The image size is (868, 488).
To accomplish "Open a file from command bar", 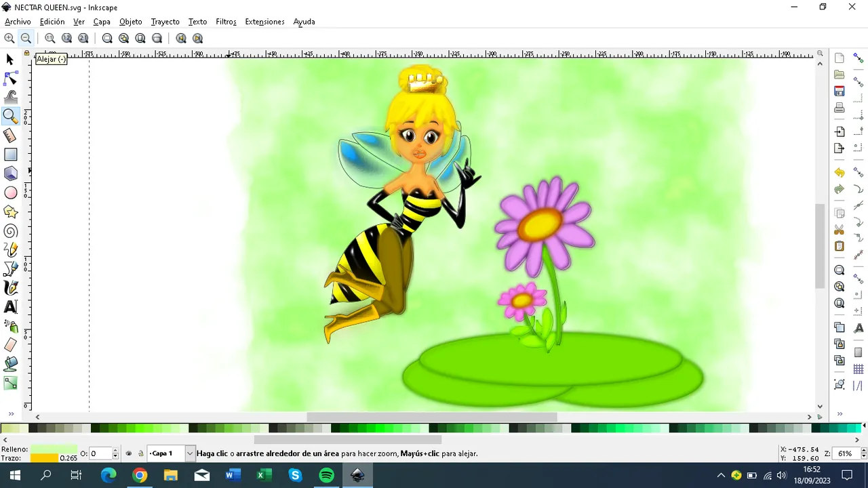I will pyautogui.click(x=840, y=75).
